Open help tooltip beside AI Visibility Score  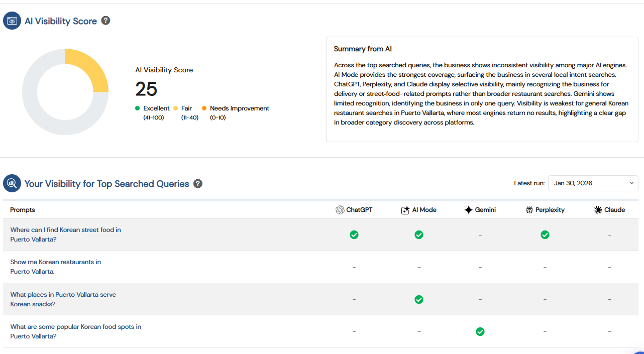tap(105, 21)
